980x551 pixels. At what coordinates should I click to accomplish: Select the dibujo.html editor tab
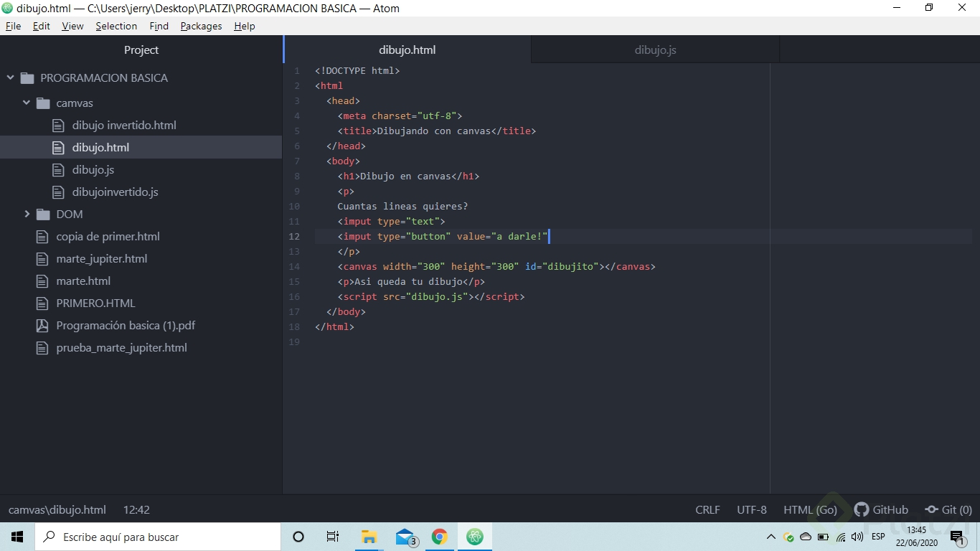[407, 50]
